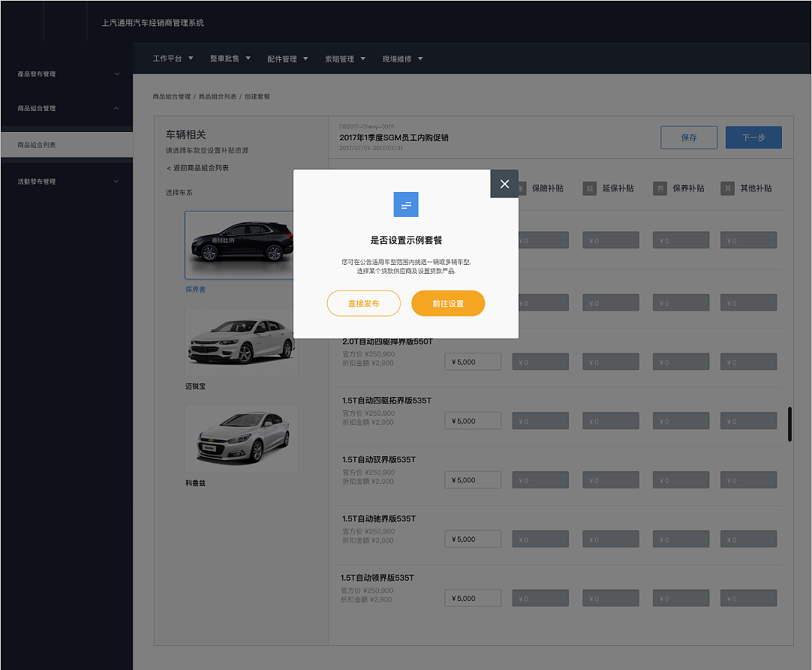Screen dimensions: 812x670
Task: Click 延保补贴 field for 2.0T自动四驱捍界版550T
Action: point(611,362)
